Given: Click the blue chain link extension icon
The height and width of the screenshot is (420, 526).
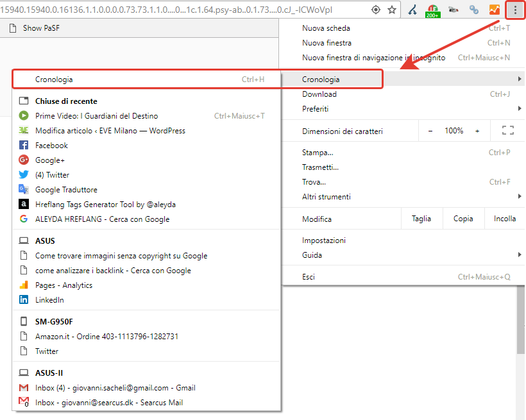Looking at the screenshot, I should tap(474, 10).
